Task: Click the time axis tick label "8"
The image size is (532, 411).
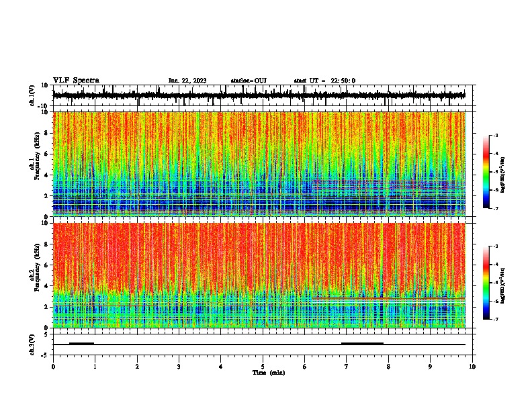Action: (388, 367)
